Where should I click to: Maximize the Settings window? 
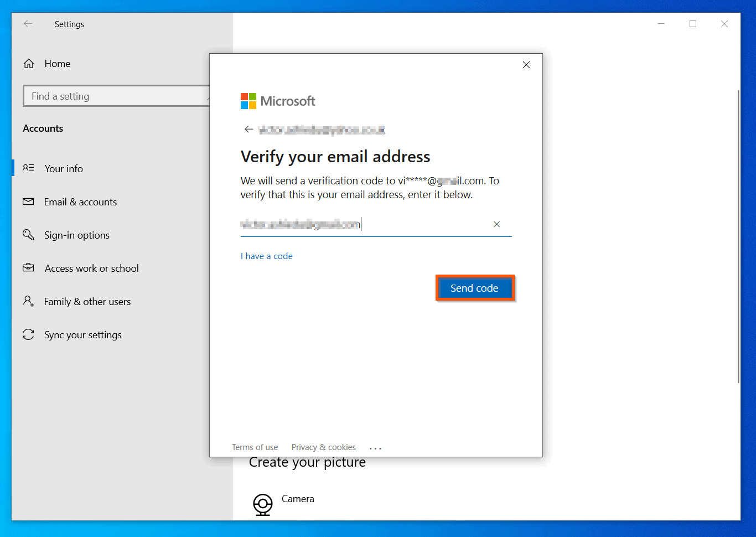693,24
